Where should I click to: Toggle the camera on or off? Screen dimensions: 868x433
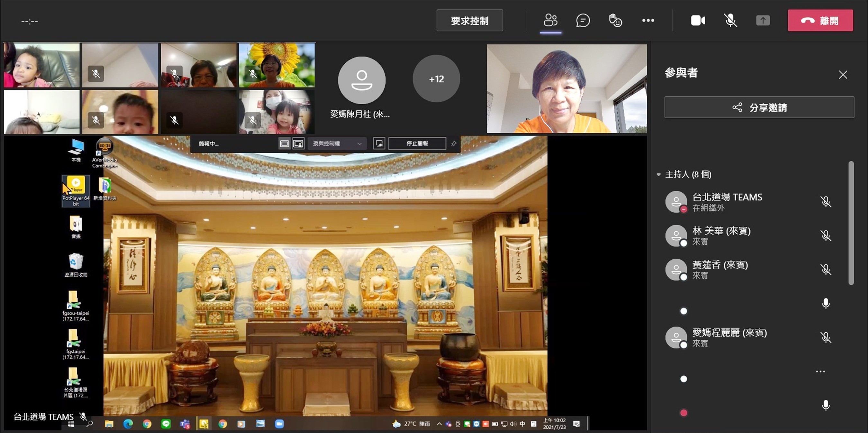(x=698, y=21)
